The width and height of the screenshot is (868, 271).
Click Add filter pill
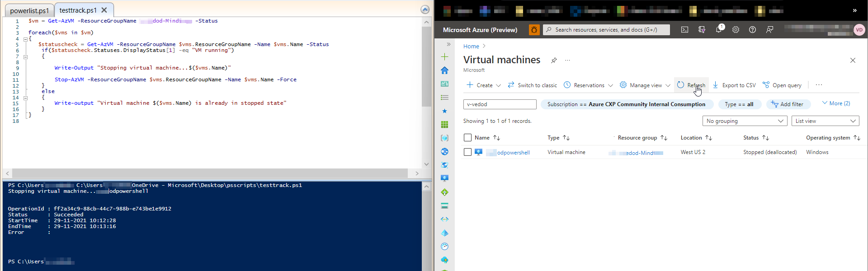788,104
